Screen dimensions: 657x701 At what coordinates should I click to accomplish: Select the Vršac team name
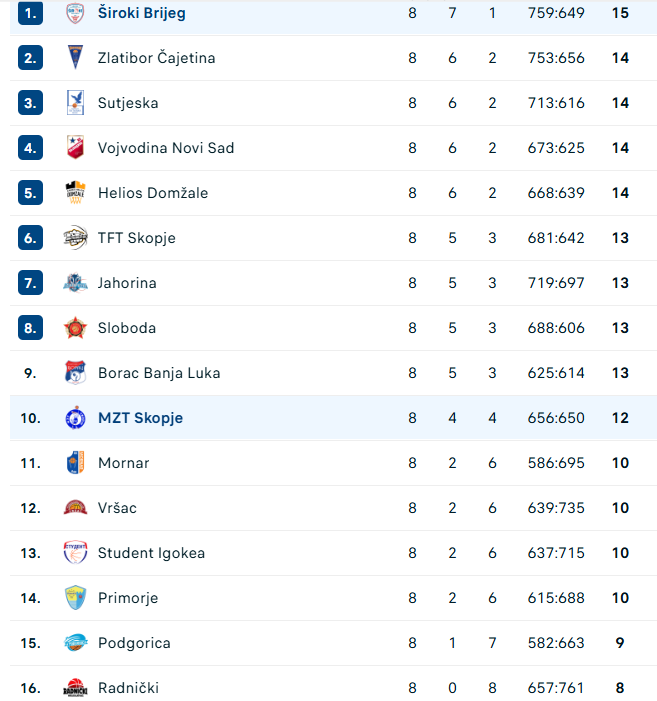pos(117,508)
